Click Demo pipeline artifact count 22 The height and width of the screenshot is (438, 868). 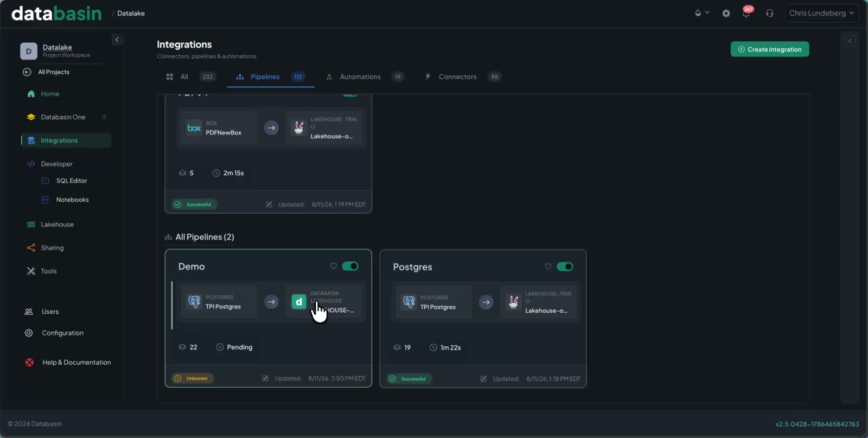point(188,347)
